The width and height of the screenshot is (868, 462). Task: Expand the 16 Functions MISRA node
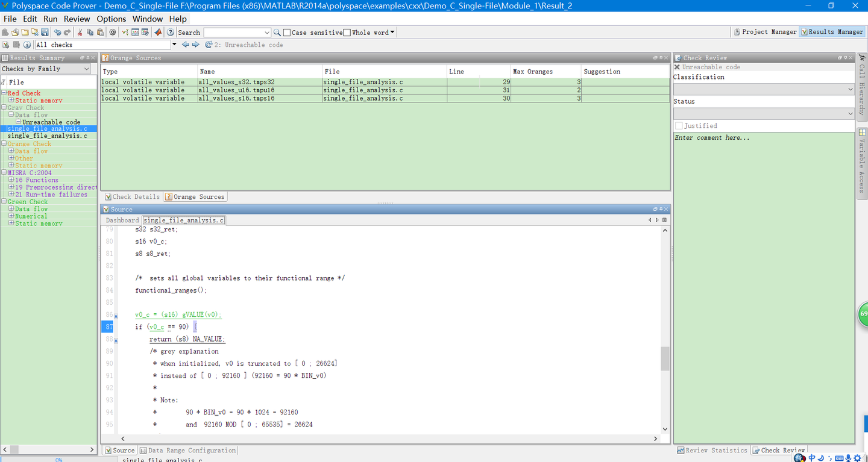[11, 179]
